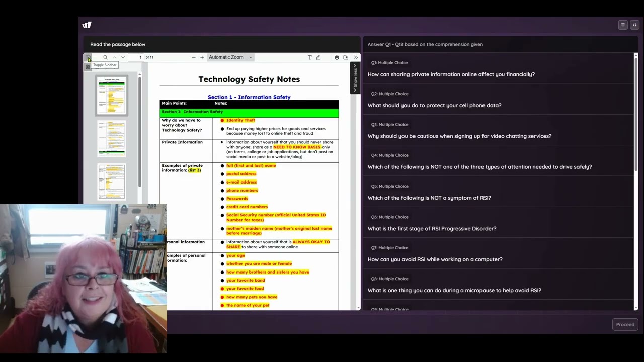Screen dimensions: 644x362
Task: Open Q1 about sharing private information
Action: pos(498,69)
